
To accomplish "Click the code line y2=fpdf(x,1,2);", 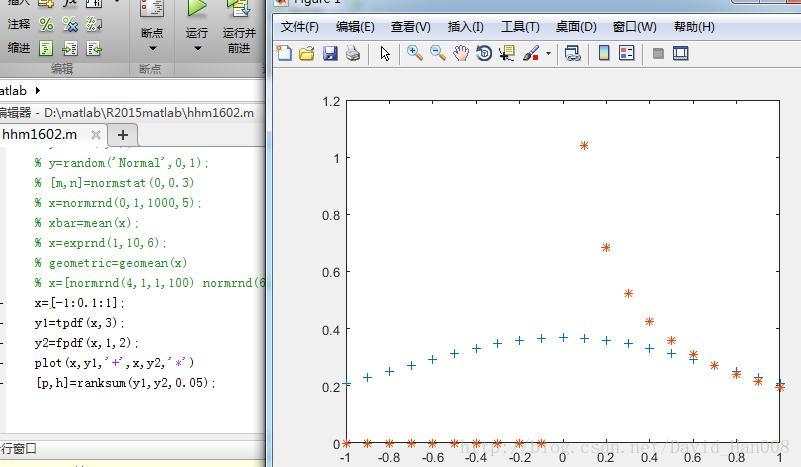I will click(x=86, y=343).
